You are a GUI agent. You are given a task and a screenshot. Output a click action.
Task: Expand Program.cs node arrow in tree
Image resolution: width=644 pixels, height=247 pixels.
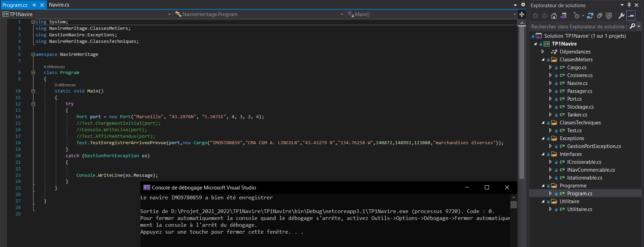coord(550,193)
